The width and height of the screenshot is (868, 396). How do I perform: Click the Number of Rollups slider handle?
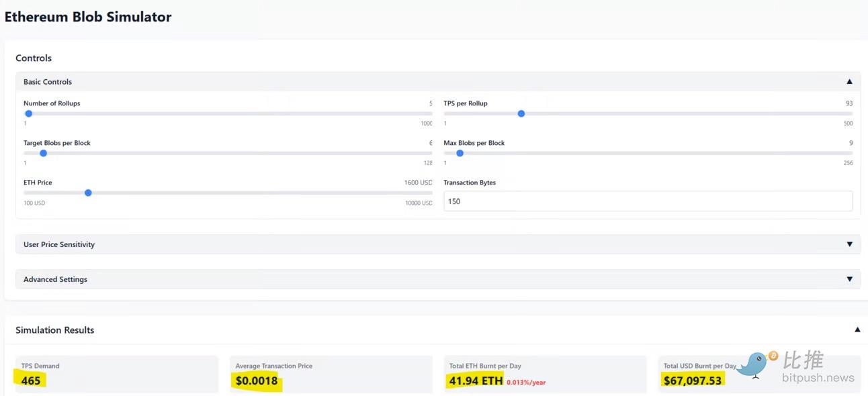pyautogui.click(x=28, y=113)
